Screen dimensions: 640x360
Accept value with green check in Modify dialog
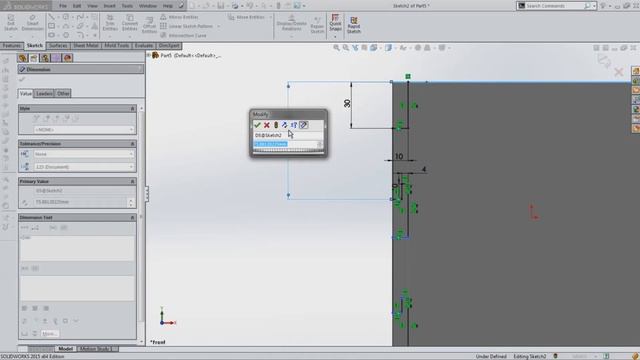click(x=257, y=125)
